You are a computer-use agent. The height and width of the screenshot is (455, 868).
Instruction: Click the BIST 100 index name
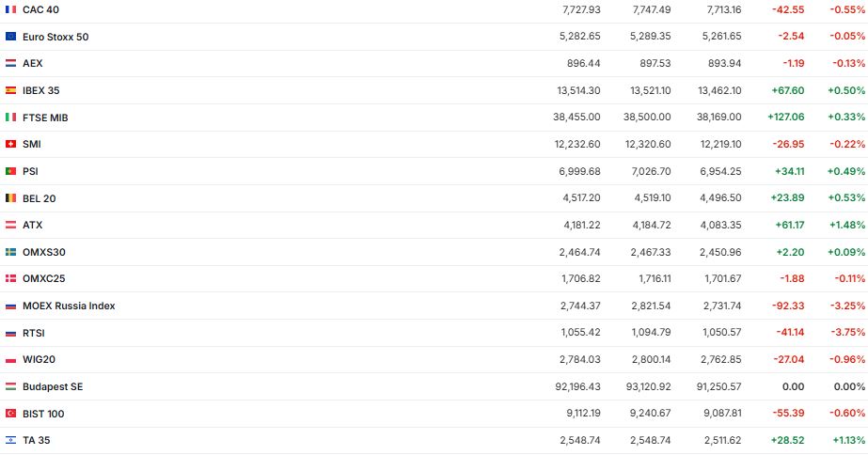43,414
